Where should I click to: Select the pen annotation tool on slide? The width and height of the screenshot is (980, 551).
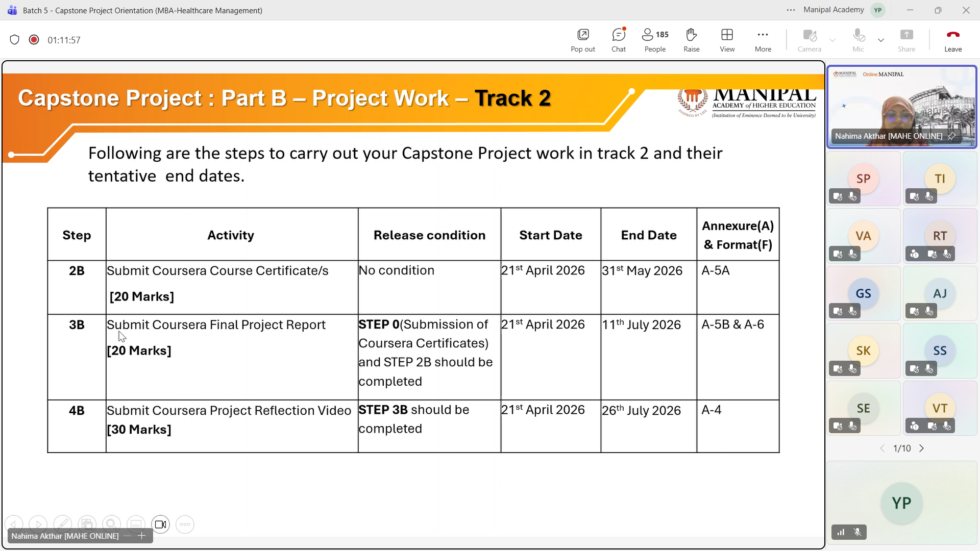(63, 524)
